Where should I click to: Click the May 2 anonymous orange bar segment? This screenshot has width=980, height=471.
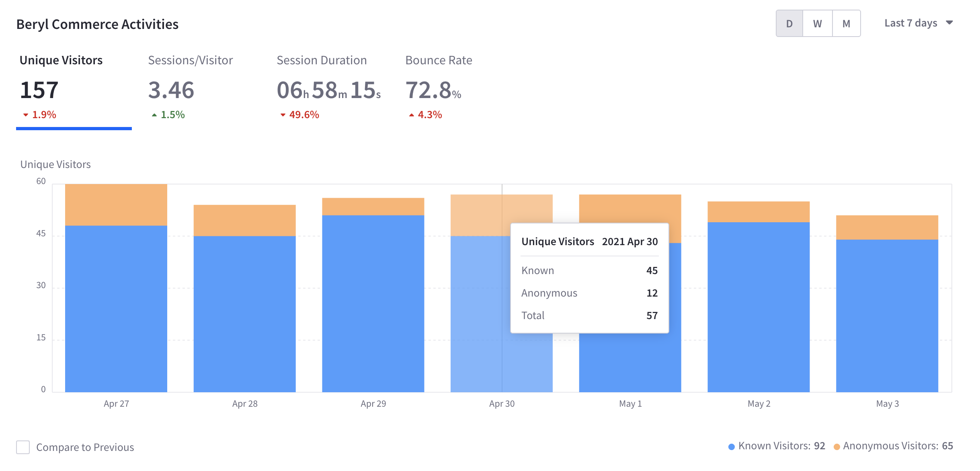[x=759, y=212]
